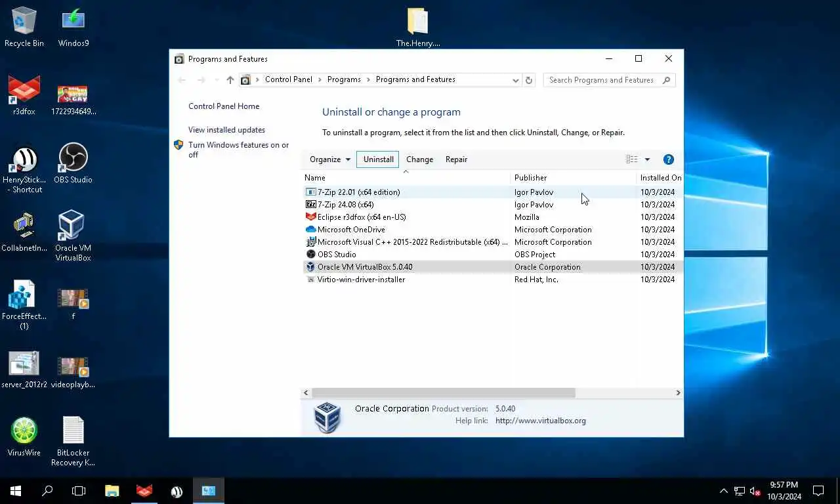The image size is (840, 504).
Task: Select the CollabnetIn desktop icon
Action: pos(24,232)
